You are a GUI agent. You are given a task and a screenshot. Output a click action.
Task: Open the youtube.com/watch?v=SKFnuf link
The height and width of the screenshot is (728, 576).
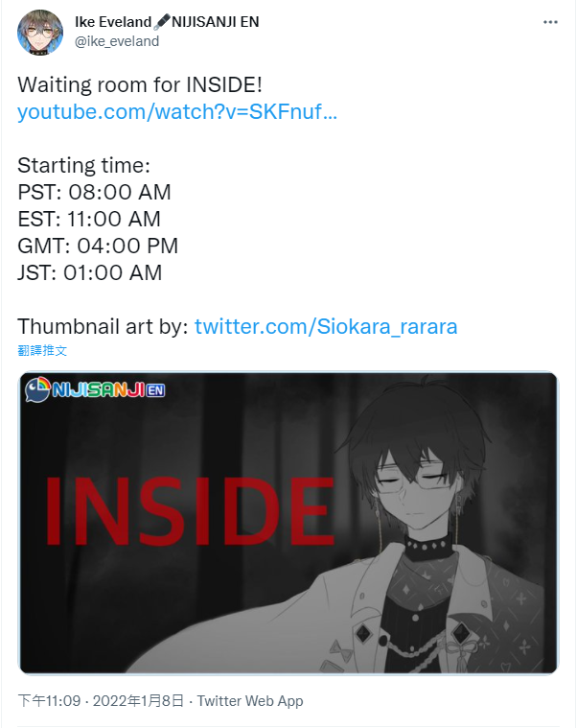coord(177,112)
